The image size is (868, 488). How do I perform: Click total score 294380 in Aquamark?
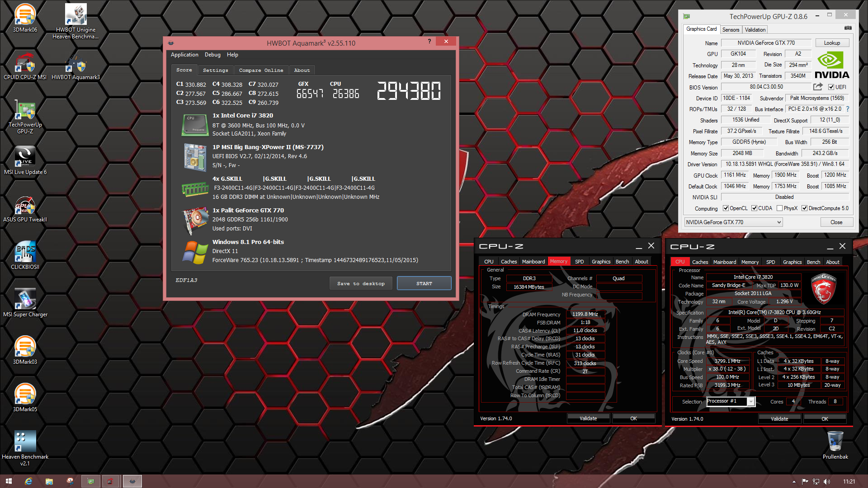[409, 91]
